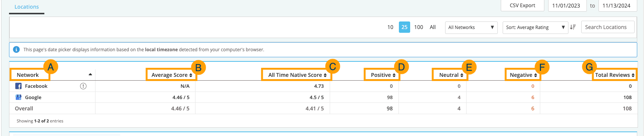Show All entries per page
The image size is (644, 136).
coord(433,27)
